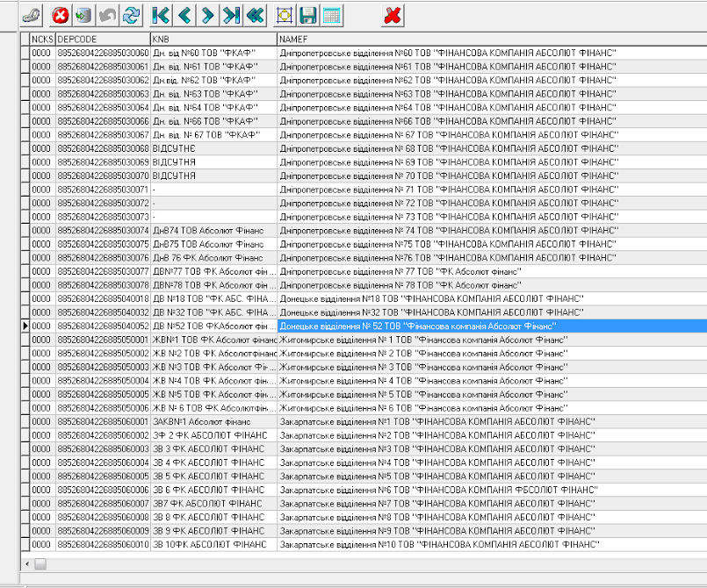The height and width of the screenshot is (588, 707).
Task: Click KNB cell 'ЖВ №3 ТОВ ФК Абсолют'
Action: (213, 367)
